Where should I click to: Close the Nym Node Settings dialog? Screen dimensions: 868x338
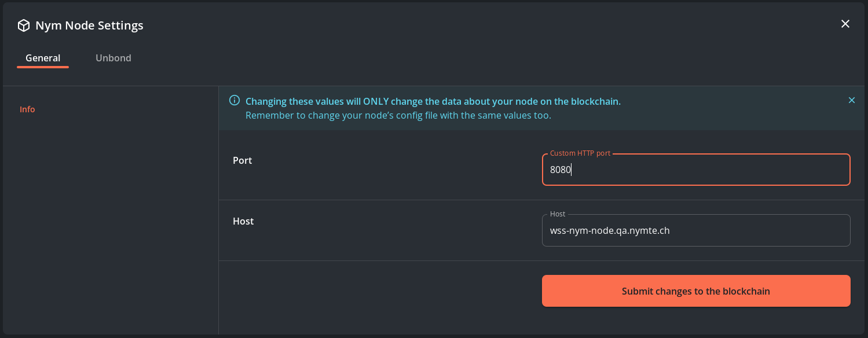point(845,24)
